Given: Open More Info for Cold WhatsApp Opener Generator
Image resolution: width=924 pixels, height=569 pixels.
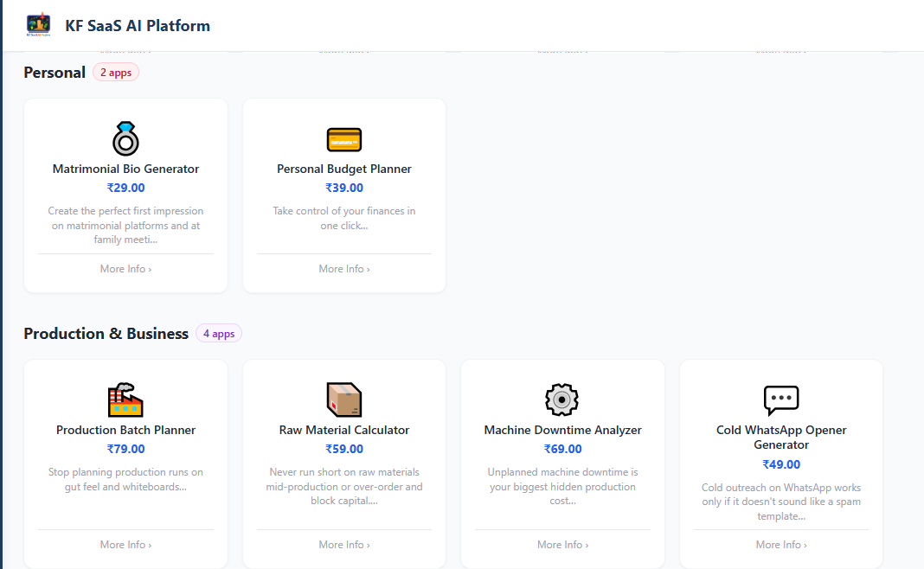Looking at the screenshot, I should tap(780, 544).
